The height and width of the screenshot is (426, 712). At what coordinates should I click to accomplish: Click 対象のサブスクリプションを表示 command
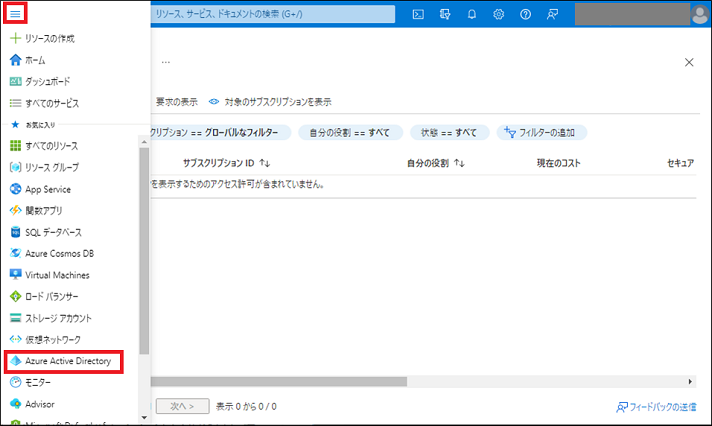[278, 102]
